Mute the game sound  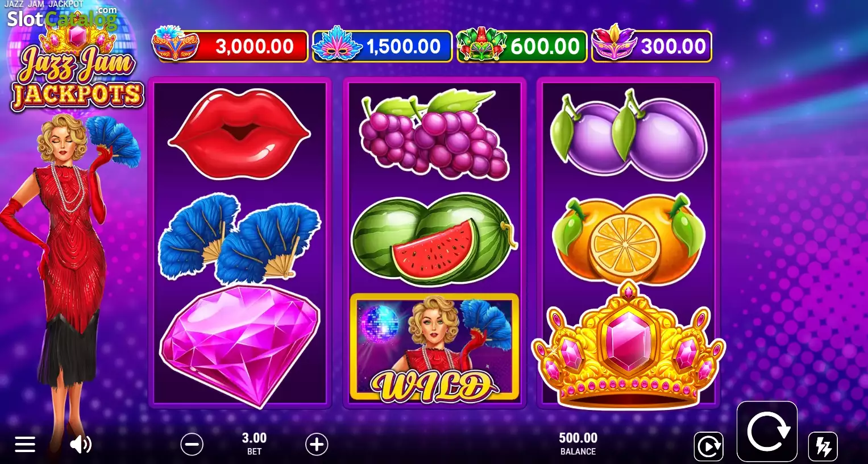tap(81, 444)
